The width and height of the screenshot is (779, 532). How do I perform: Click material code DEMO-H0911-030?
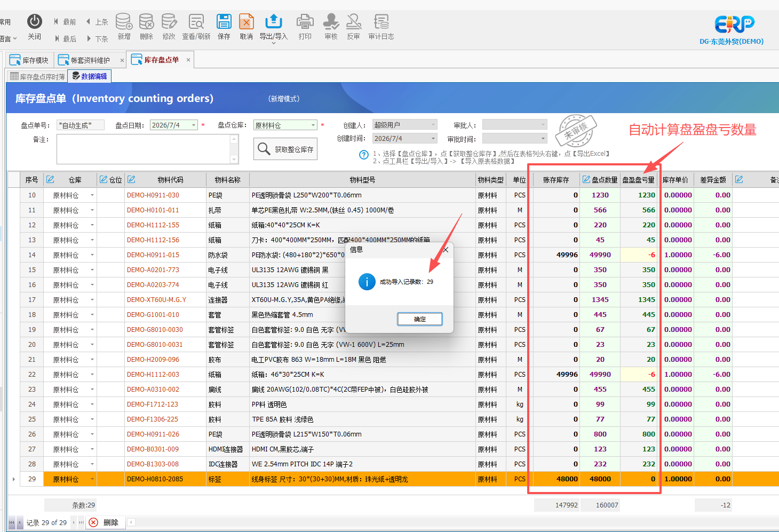153,195
